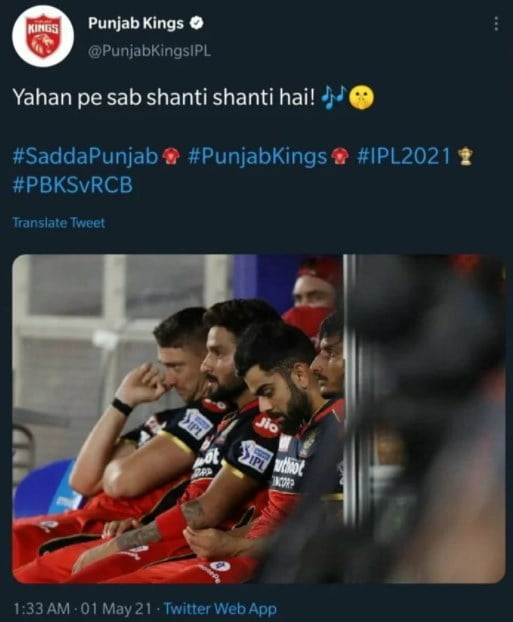Viewport: 513px width, 622px height.
Task: Click the jersey emoji after #SaddaPunjab
Action: coord(170,157)
